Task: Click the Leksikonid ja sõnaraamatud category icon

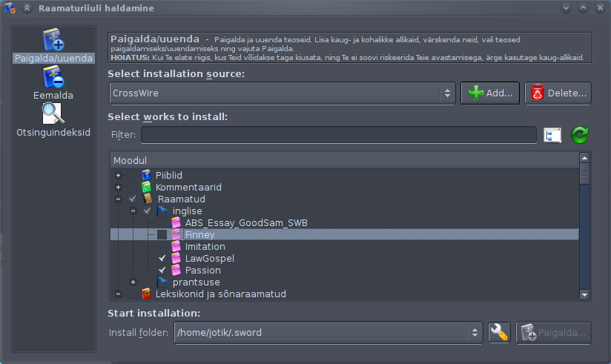Action: (147, 294)
